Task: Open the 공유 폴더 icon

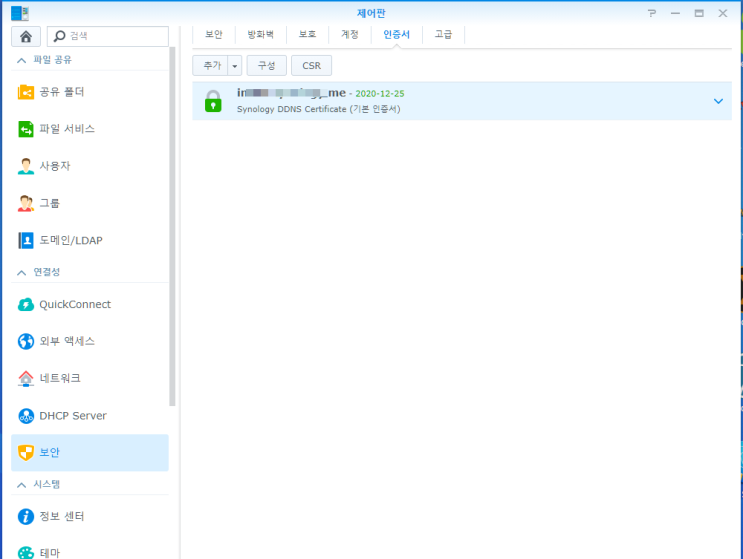Action: (x=26, y=92)
